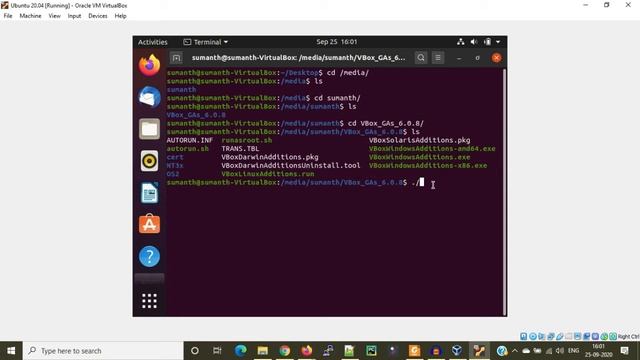Click the terminal command prompt line
This screenshot has width=640, height=360.
click(296, 182)
